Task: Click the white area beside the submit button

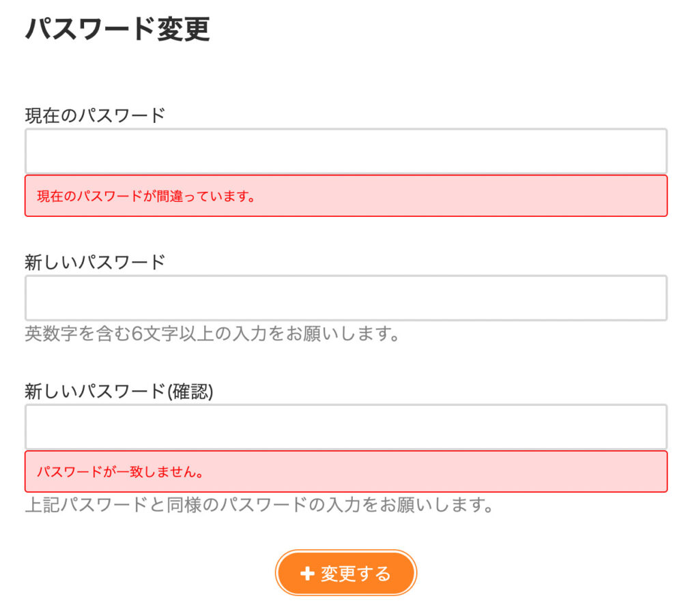Action: click(546, 573)
